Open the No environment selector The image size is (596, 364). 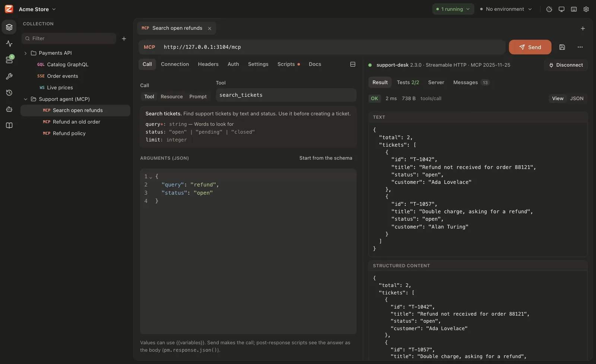click(506, 9)
